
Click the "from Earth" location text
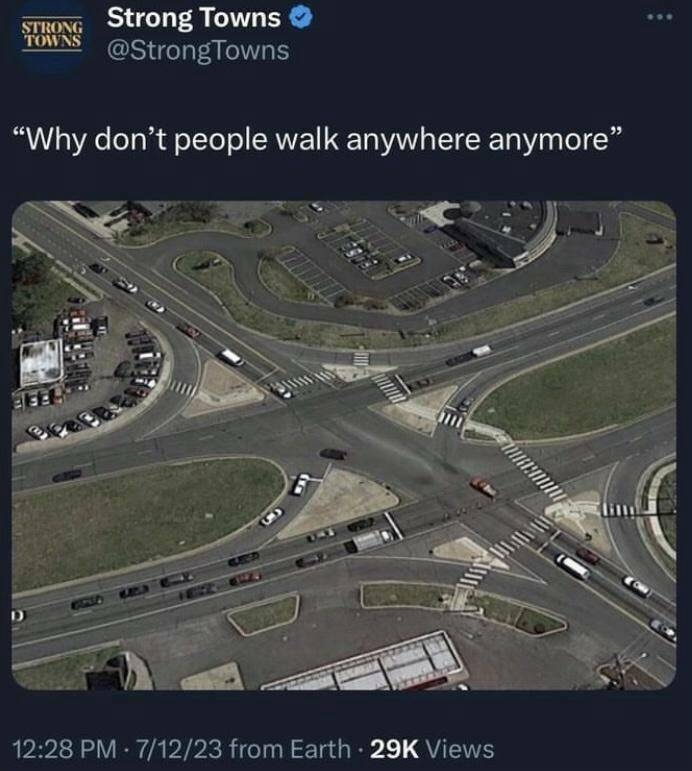pyautogui.click(x=290, y=749)
